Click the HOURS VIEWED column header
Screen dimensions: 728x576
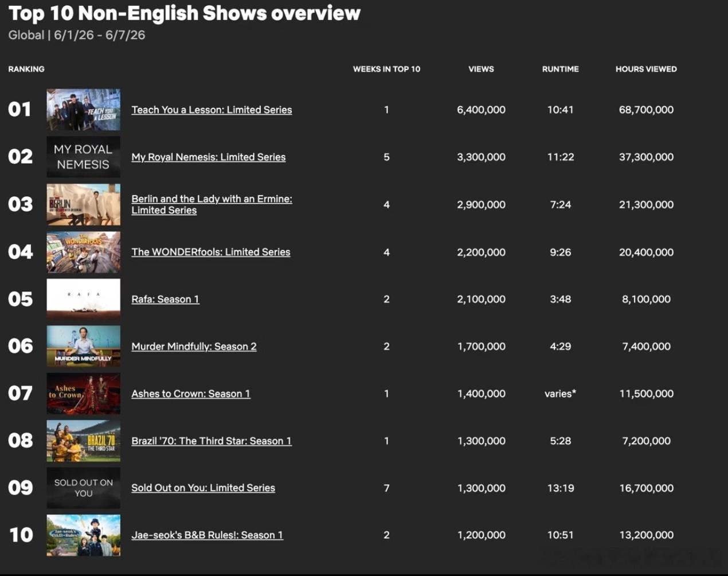[646, 69]
